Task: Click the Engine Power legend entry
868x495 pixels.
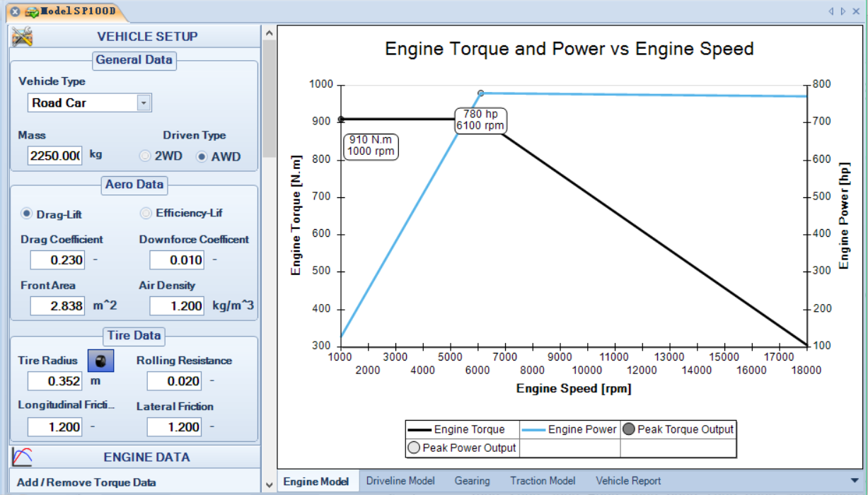Action: coord(570,429)
